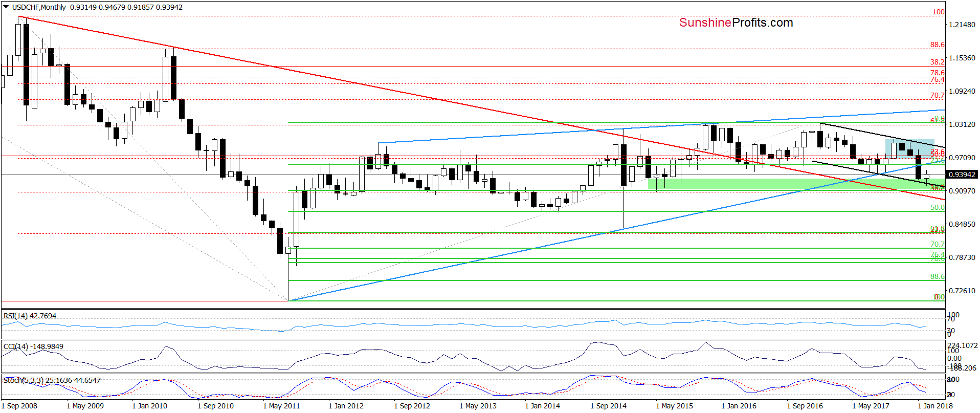Screen dimensions: 980x413
Task: Click the 1 Sep 2014 date label
Action: coord(608,406)
